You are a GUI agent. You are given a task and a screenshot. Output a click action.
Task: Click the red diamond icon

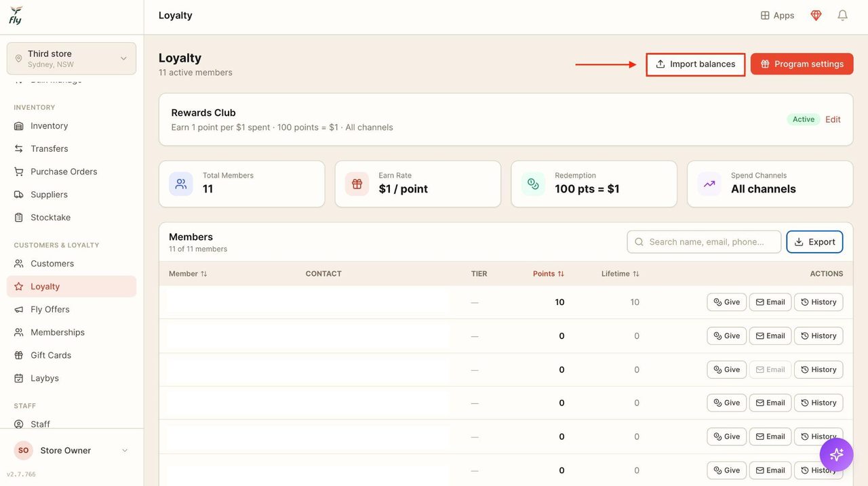point(816,16)
